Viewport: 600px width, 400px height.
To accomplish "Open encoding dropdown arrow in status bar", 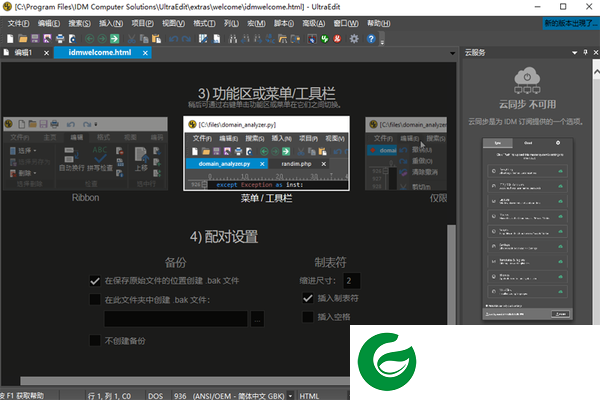I will (x=290, y=395).
